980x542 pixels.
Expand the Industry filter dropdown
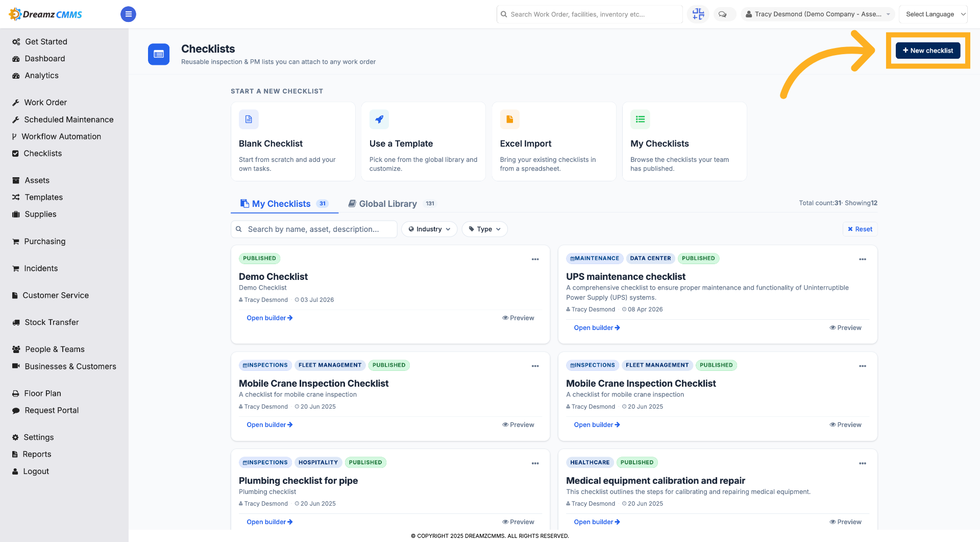click(429, 229)
